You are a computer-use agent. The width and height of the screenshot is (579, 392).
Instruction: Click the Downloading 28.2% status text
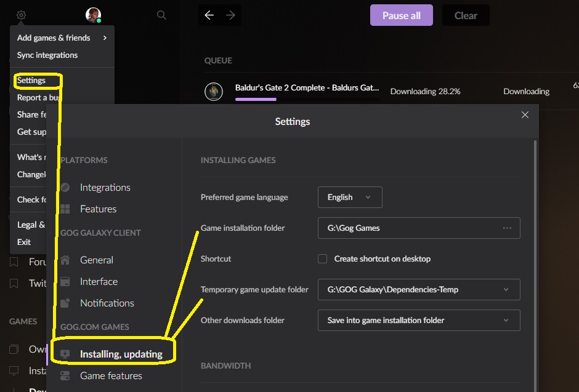coord(426,92)
